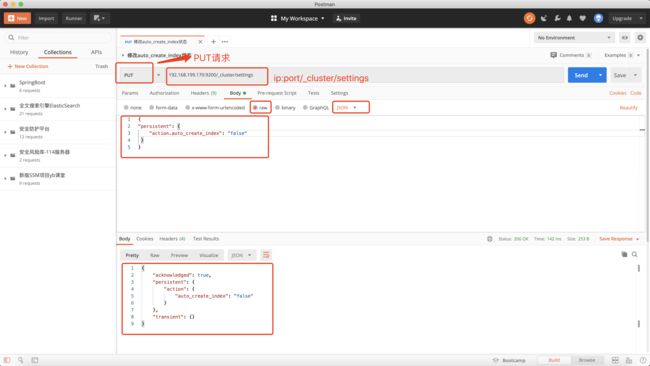Switch to the APIs tab

point(96,52)
